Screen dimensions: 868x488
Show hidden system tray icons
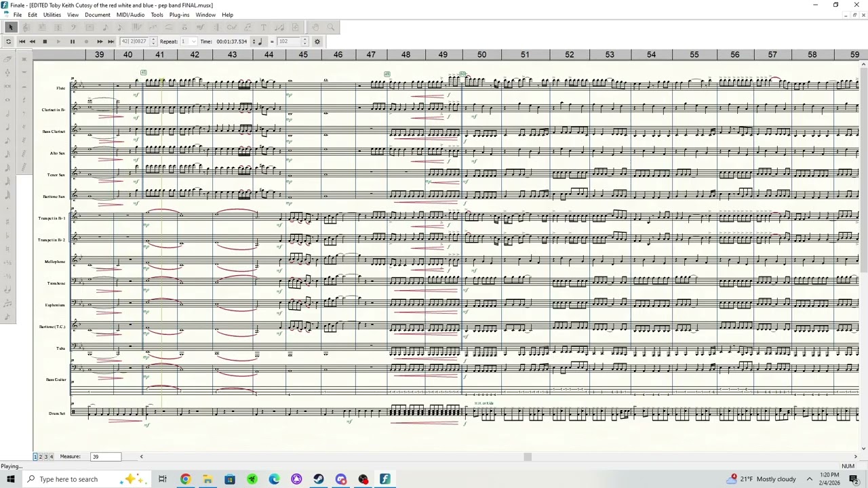[809, 479]
